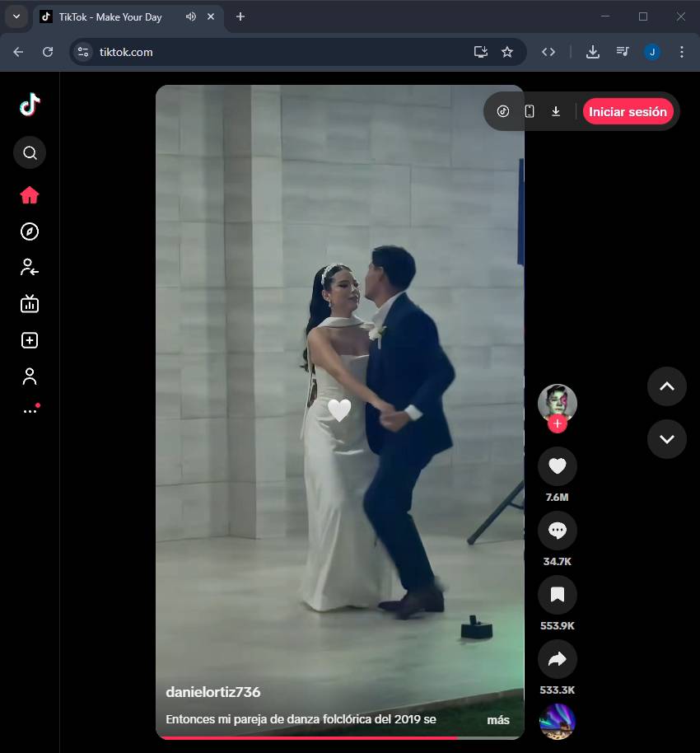700x753 pixels.
Task: Share the video with the arrow icon
Action: click(557, 659)
